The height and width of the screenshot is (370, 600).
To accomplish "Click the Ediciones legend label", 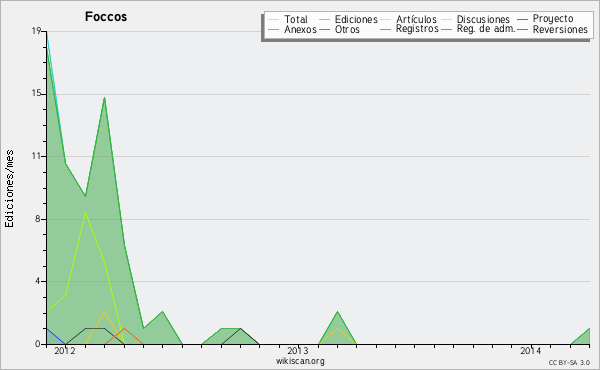I will point(356,19).
